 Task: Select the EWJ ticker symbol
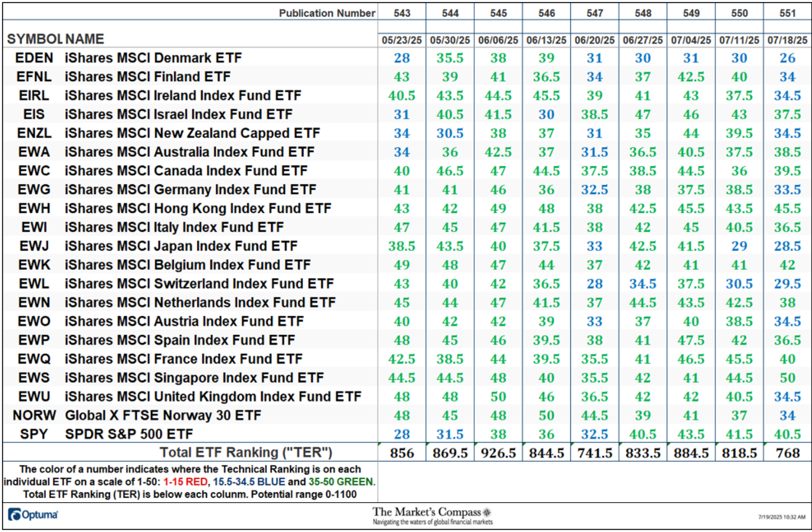(x=34, y=246)
